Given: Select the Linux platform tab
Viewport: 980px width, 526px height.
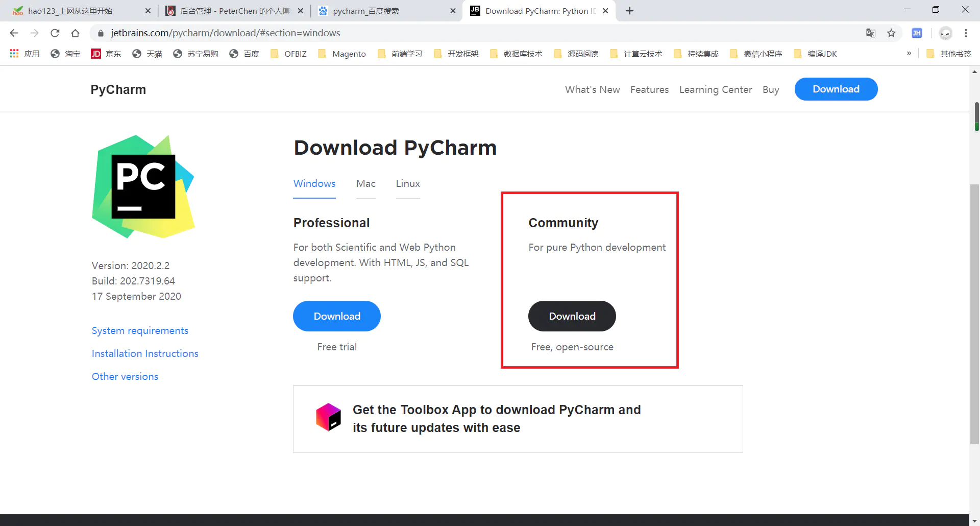Looking at the screenshot, I should tap(408, 184).
